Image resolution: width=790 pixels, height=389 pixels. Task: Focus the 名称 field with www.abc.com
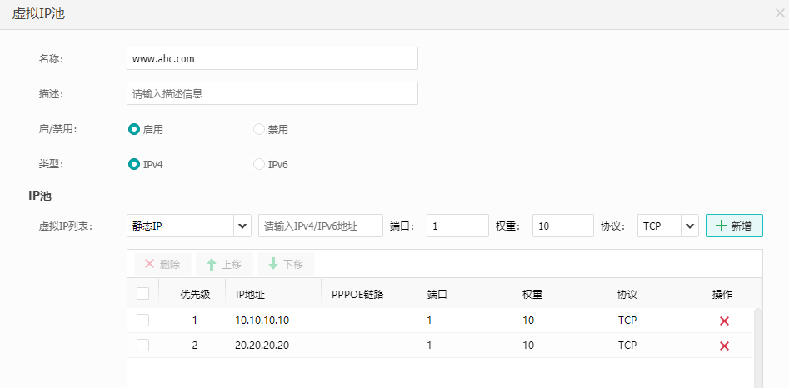click(272, 58)
